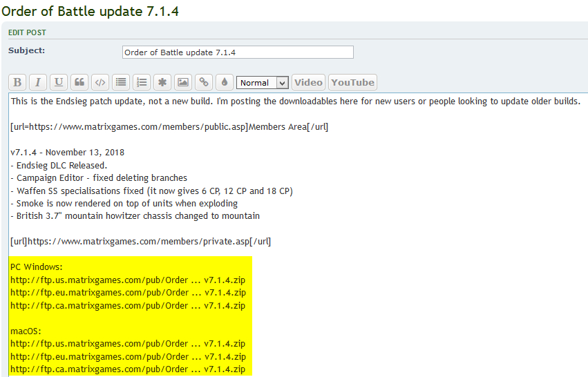588x377 pixels.
Task: Apply italic text formatting
Action: (x=38, y=82)
